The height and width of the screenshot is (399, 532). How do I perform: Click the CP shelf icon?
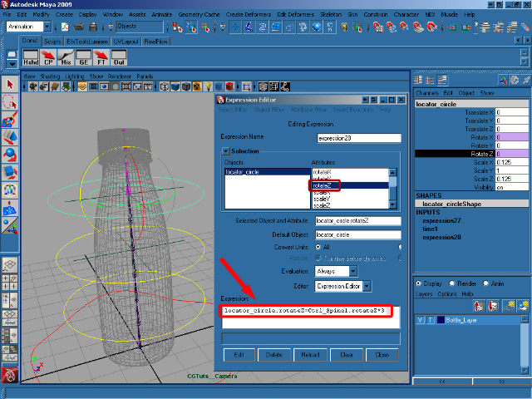point(49,57)
